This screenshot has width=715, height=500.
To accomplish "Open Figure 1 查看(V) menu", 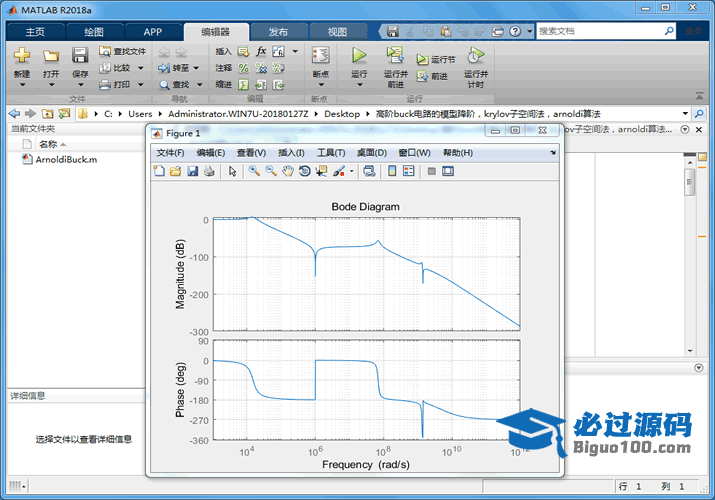I will click(251, 153).
